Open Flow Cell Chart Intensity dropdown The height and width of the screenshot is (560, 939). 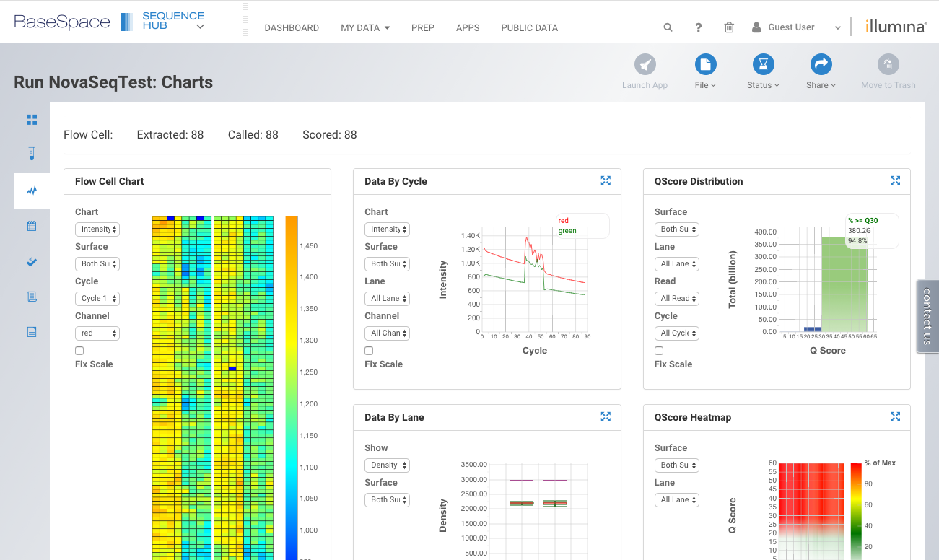97,229
